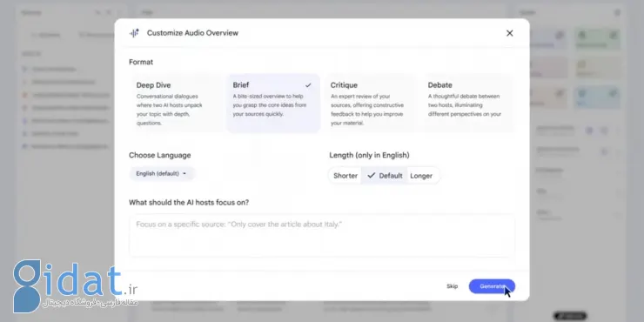Click the "Format" section heading
644x322 pixels.
141,62
